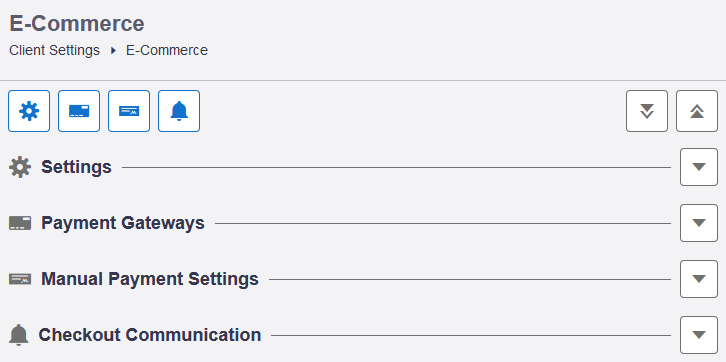Click the Settings section heading
The height and width of the screenshot is (362, 726).
pyautogui.click(x=76, y=167)
